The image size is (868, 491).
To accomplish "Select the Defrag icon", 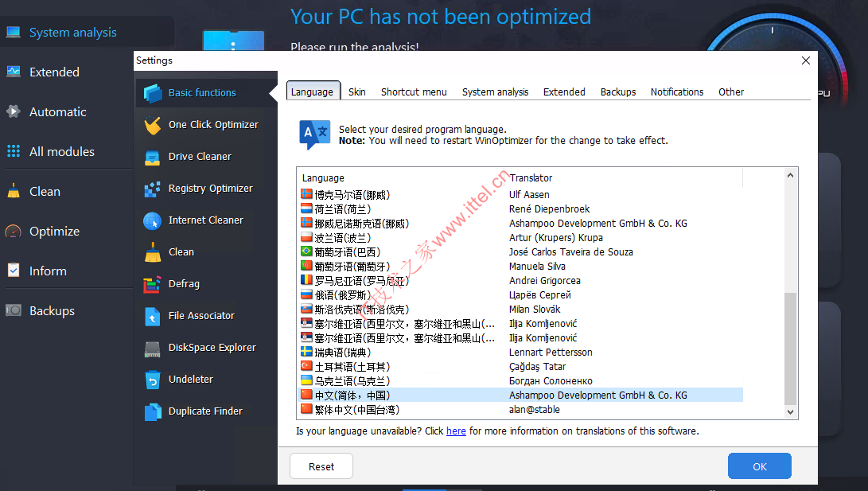I will 152,284.
